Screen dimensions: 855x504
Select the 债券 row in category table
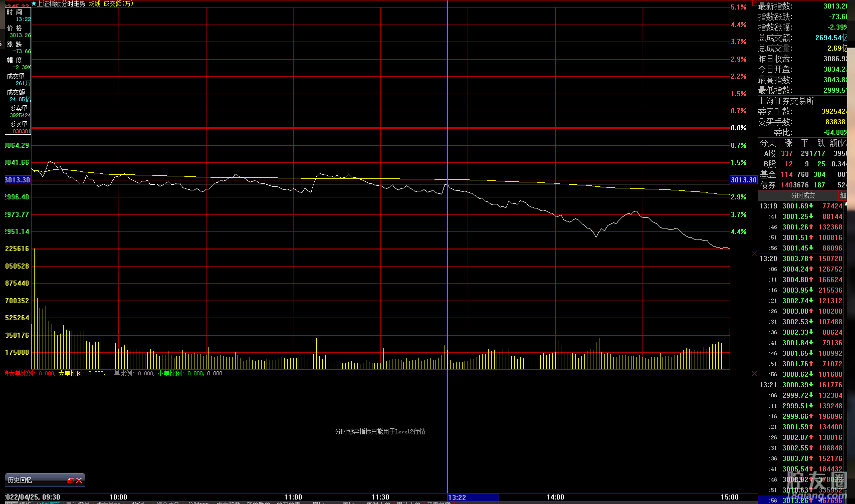[768, 185]
